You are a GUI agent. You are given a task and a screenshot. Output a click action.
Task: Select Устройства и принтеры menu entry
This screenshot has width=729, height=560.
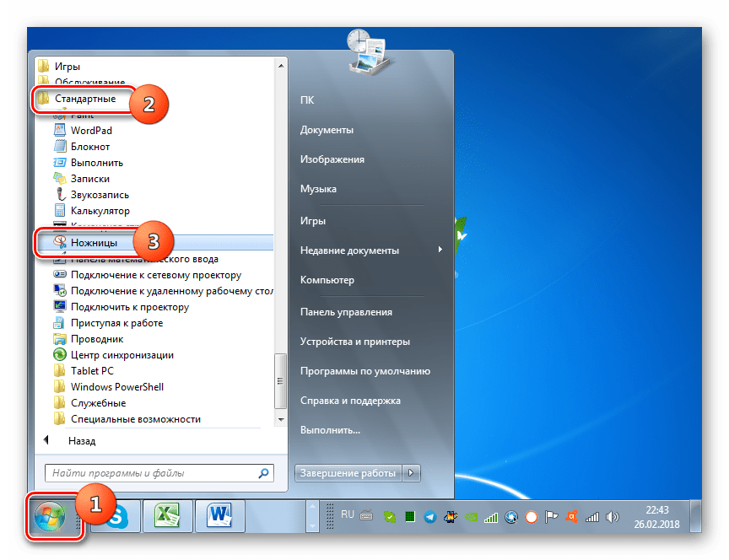(x=355, y=342)
